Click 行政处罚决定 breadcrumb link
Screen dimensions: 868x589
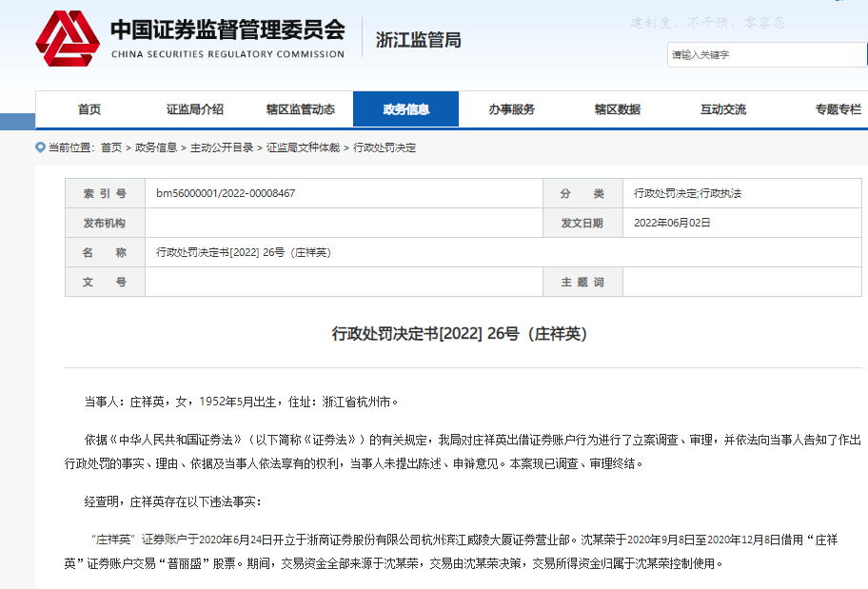coord(385,147)
